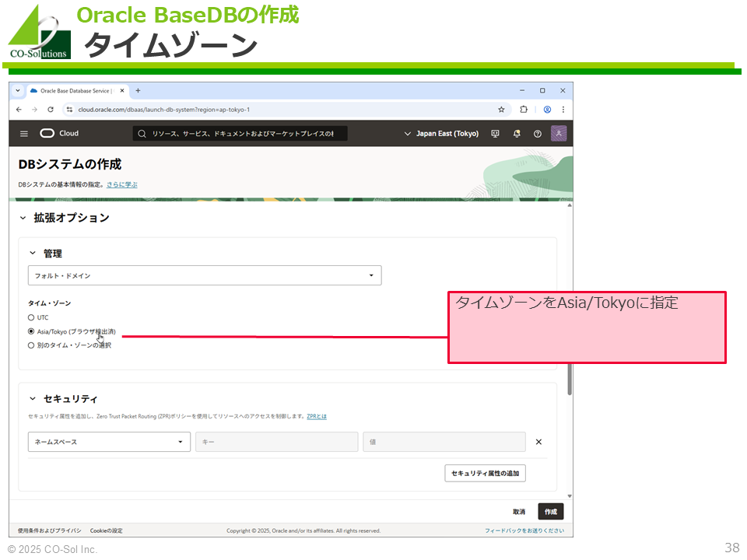Open the Chrome profile icon
The image size is (747, 560).
[547, 110]
